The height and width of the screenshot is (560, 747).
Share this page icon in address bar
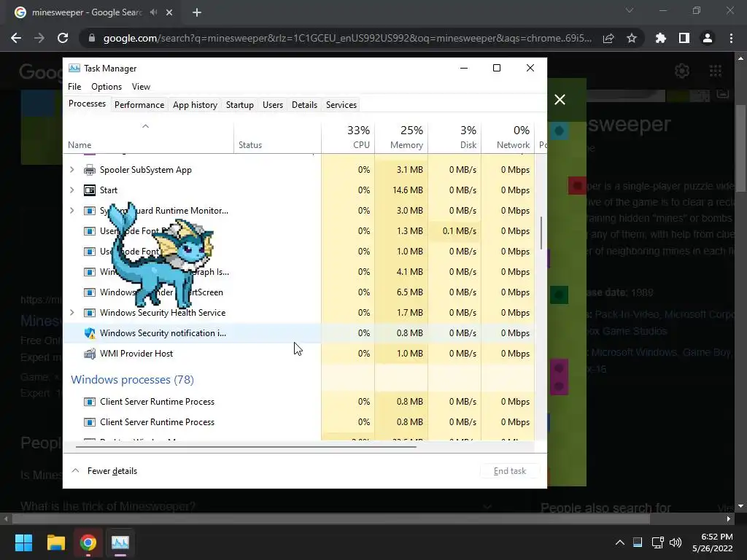pyautogui.click(x=608, y=38)
